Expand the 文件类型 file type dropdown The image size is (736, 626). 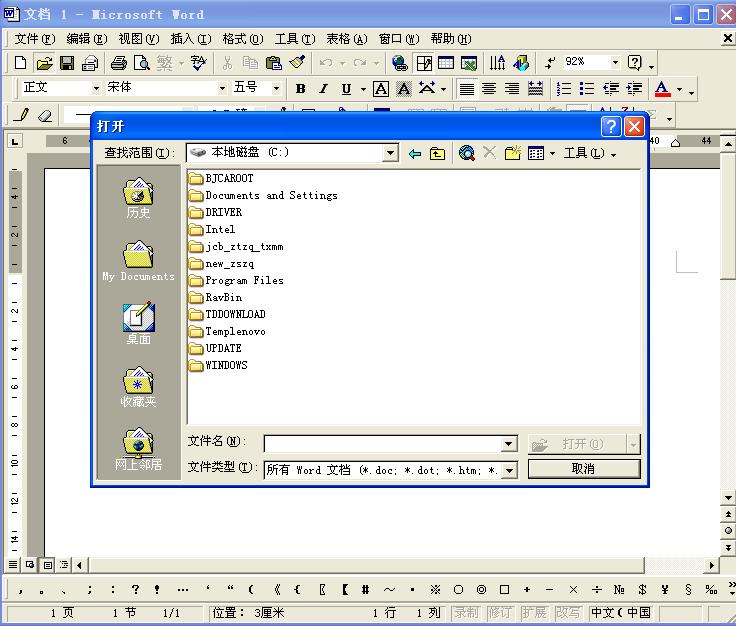tap(509, 469)
